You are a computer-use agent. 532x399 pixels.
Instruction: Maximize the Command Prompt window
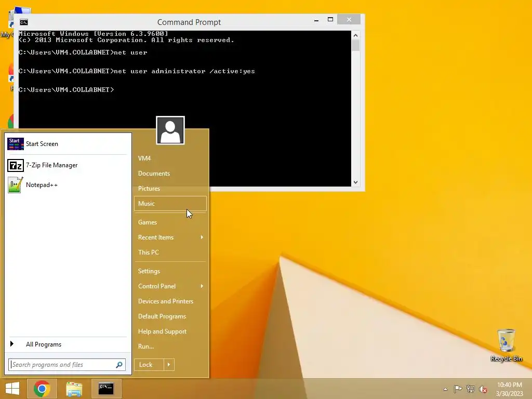pos(330,20)
